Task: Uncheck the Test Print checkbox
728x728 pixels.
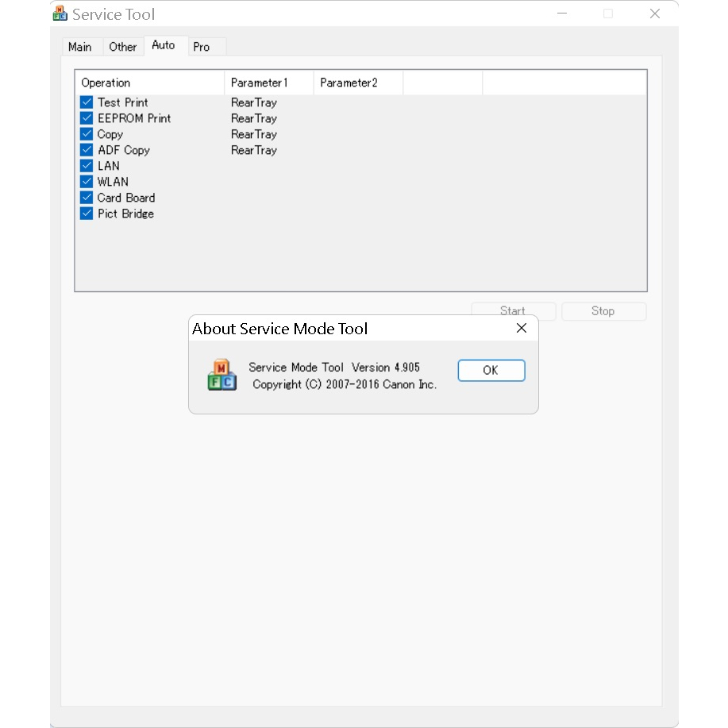Action: pos(87,102)
